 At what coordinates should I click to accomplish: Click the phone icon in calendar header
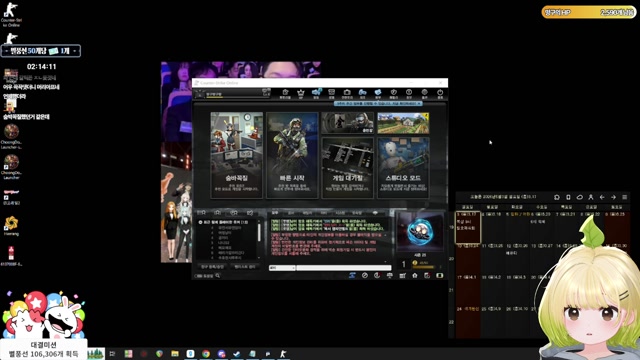click(x=568, y=197)
